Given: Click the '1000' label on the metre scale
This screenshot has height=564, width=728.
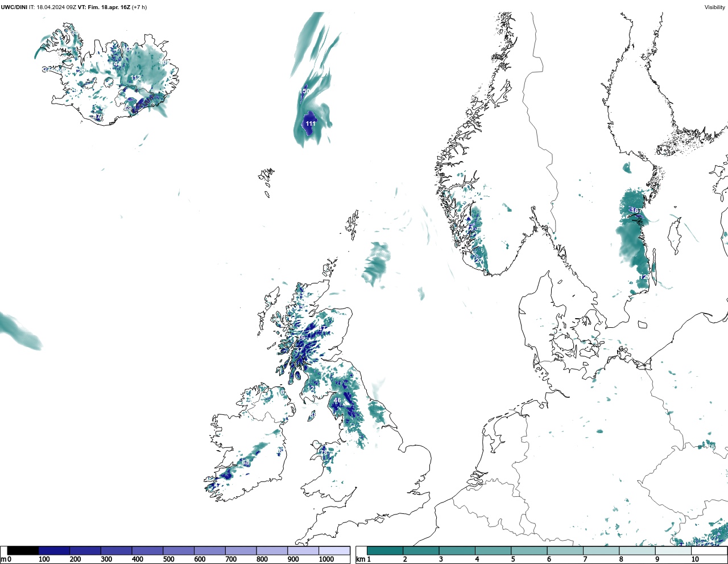Looking at the screenshot, I should coord(326,559).
